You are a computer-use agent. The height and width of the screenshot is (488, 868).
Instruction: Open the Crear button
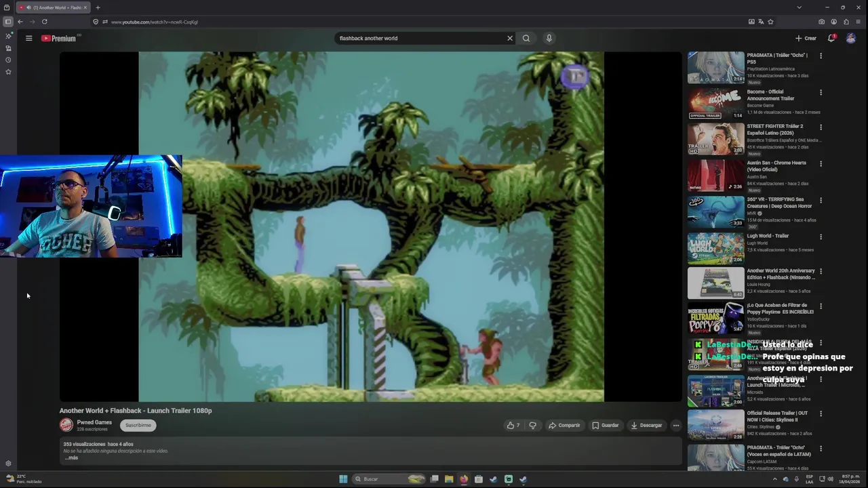pos(806,38)
